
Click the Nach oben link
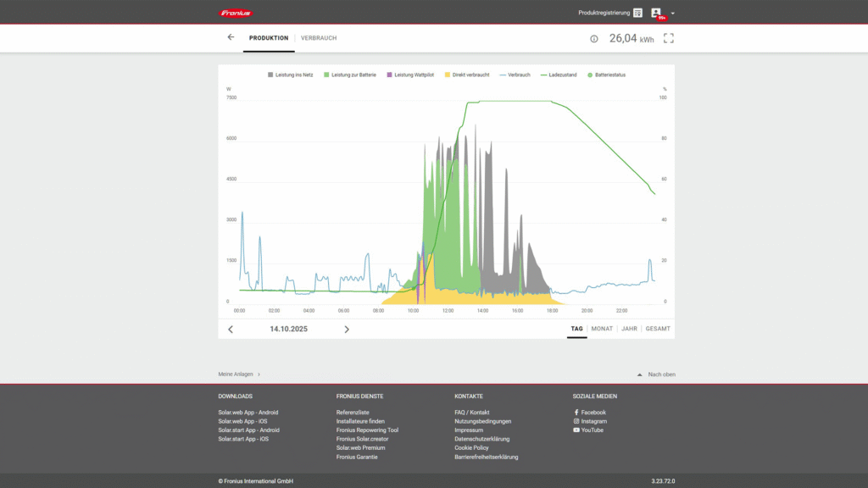[661, 374]
